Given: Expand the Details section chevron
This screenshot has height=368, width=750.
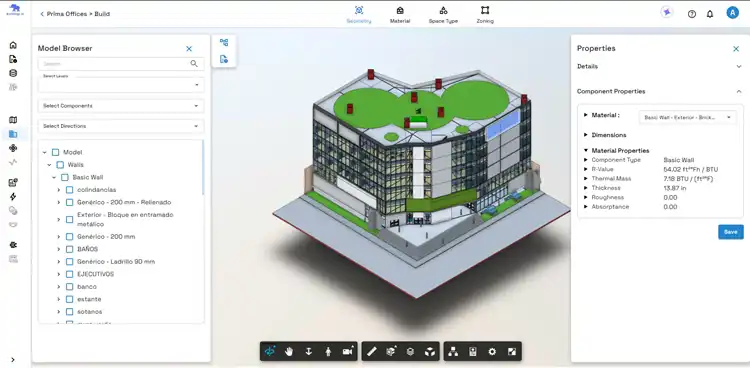Looking at the screenshot, I should pyautogui.click(x=739, y=67).
